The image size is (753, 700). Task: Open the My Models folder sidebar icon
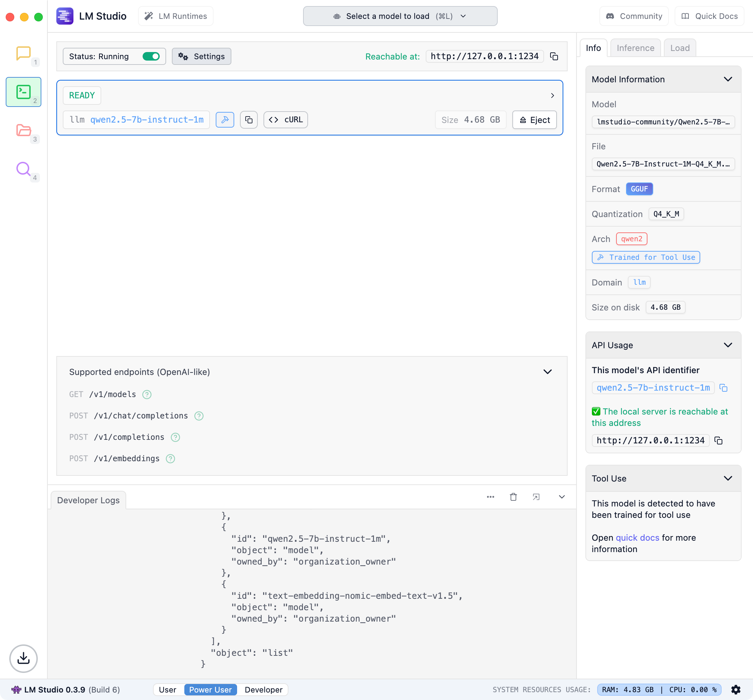24,130
